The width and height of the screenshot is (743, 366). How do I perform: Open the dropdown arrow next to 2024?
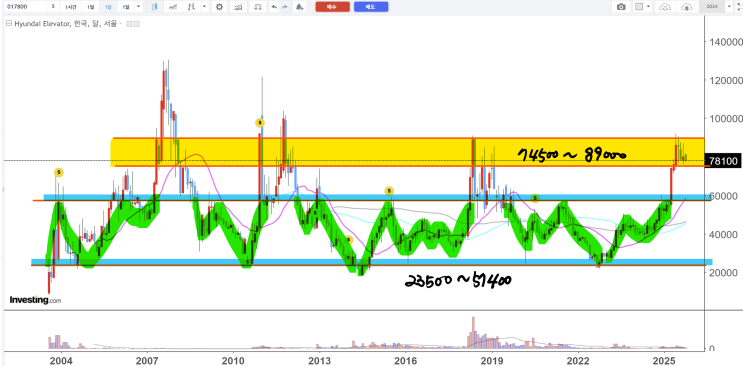(x=729, y=7)
